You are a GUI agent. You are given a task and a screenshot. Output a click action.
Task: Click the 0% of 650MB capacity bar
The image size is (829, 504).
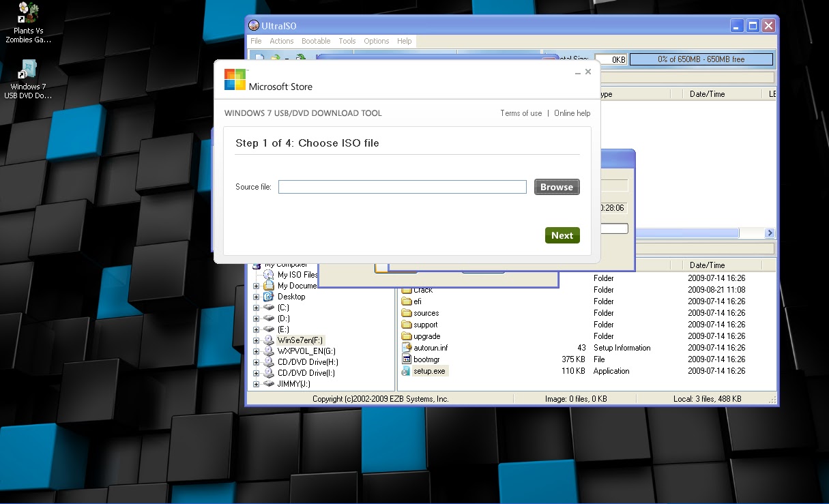tap(701, 59)
